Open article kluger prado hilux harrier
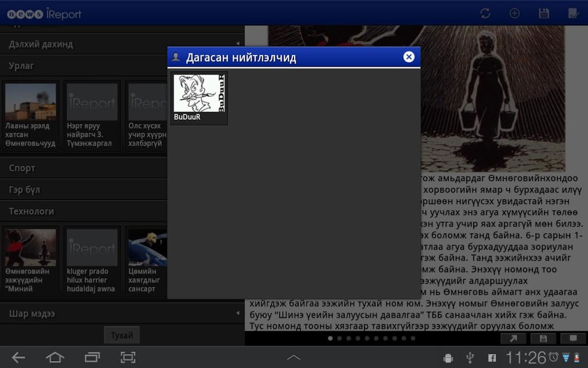Image resolution: width=588 pixels, height=368 pixels. (x=92, y=262)
